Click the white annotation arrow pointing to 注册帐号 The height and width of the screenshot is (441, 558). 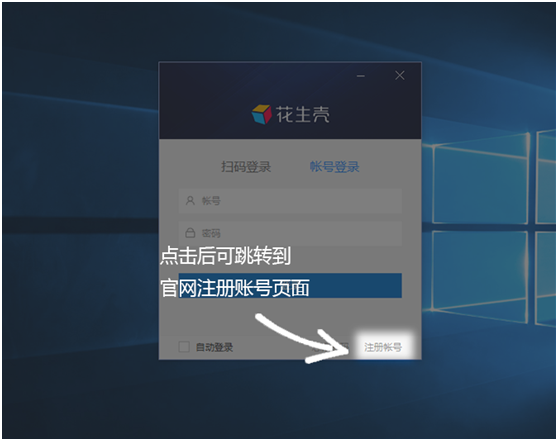pos(302,338)
